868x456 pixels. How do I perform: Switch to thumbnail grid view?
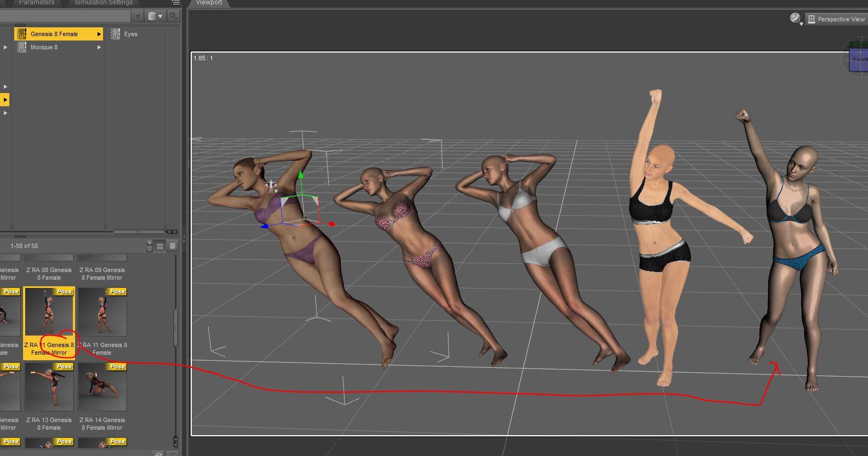click(160, 246)
